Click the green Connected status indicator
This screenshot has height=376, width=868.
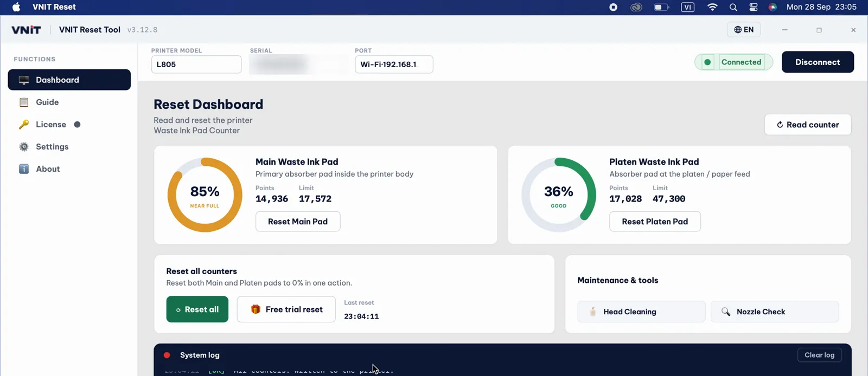pyautogui.click(x=734, y=62)
